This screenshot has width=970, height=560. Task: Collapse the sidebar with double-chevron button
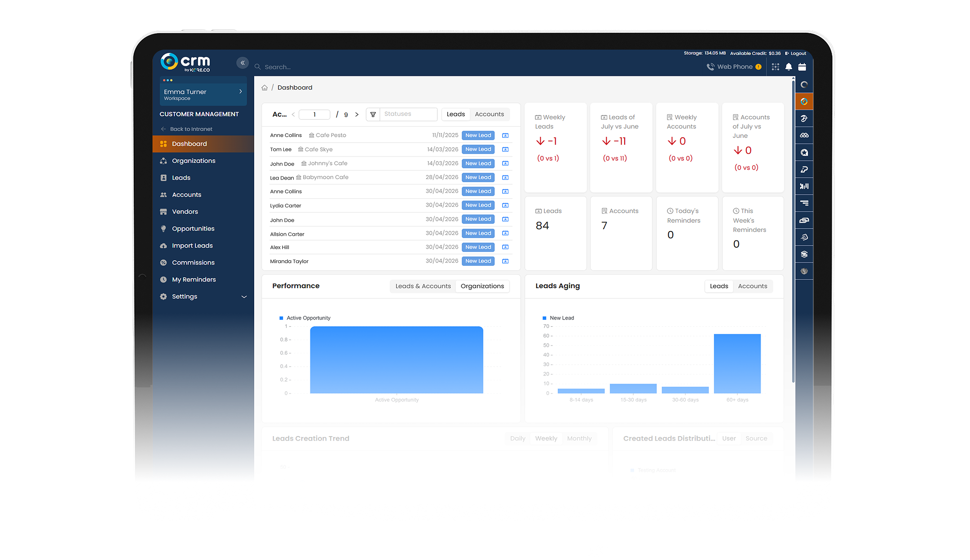click(x=242, y=63)
